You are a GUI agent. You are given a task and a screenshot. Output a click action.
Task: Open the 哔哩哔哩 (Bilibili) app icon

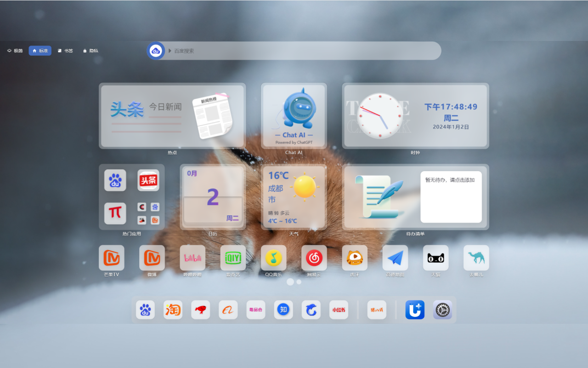(192, 258)
